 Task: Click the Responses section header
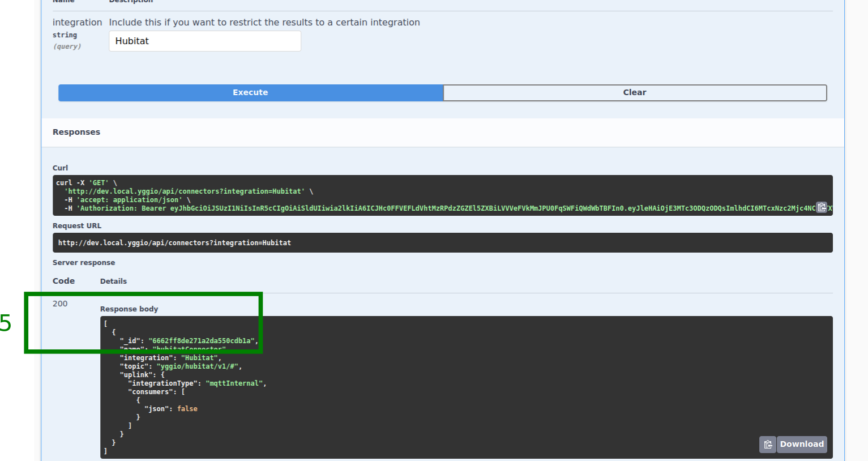coord(76,132)
